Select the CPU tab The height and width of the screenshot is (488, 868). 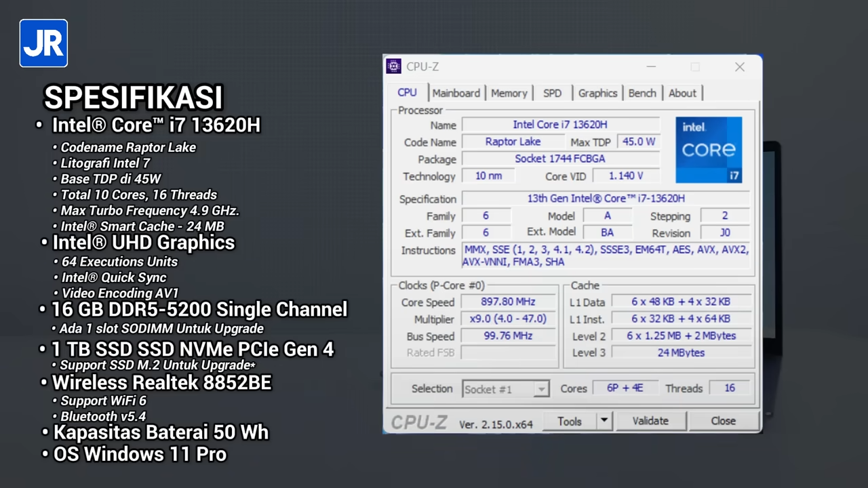pyautogui.click(x=406, y=93)
